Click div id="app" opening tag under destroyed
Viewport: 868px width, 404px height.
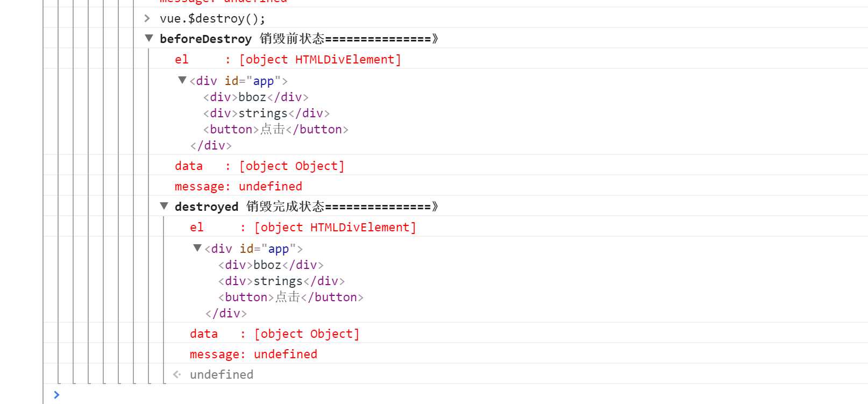pyautogui.click(x=253, y=249)
